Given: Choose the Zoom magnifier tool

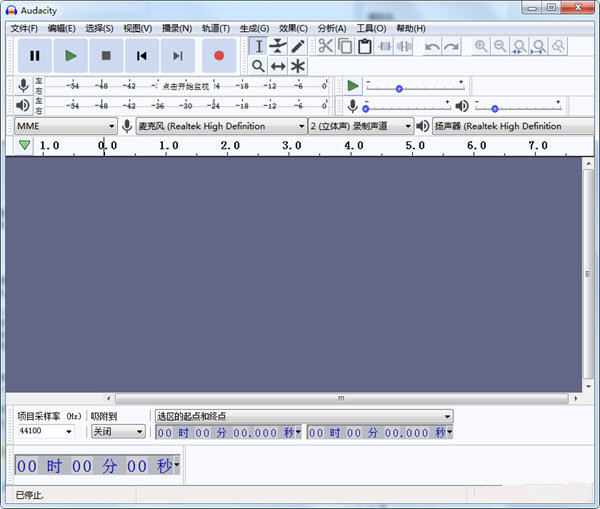Looking at the screenshot, I should coord(258,66).
